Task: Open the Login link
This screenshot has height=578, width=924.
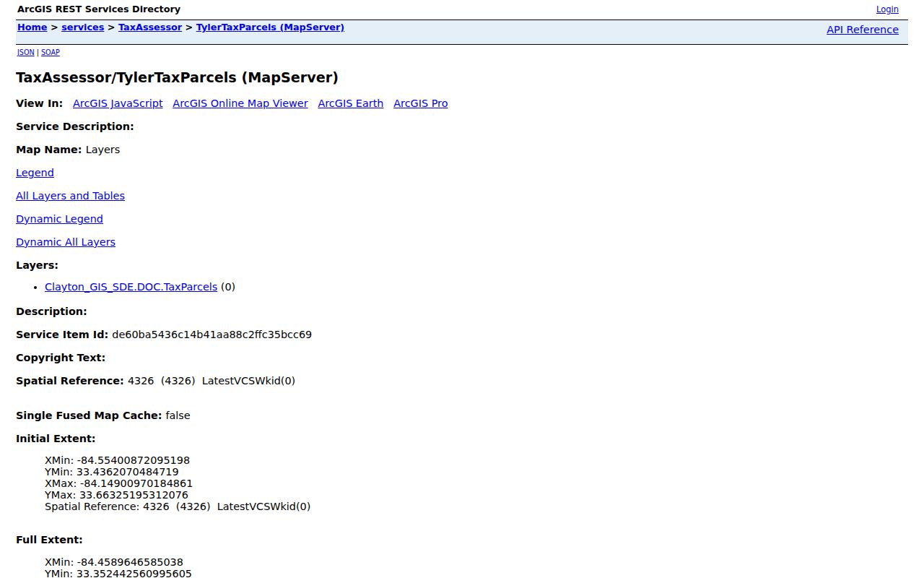Action: pos(887,9)
